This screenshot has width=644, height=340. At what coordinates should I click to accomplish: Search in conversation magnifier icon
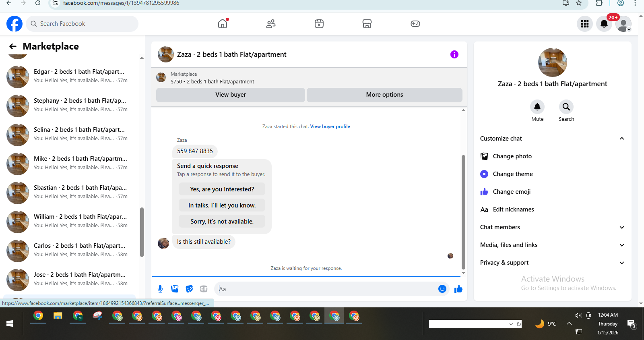coord(566,107)
